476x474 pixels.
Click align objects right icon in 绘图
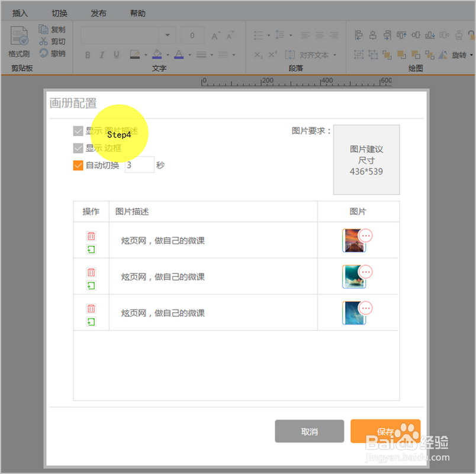point(387,35)
